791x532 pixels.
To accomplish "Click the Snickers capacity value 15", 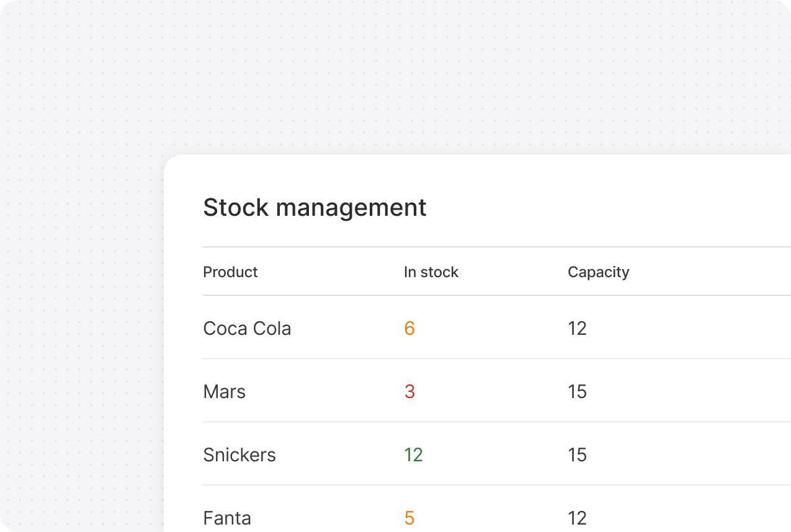I will [577, 455].
